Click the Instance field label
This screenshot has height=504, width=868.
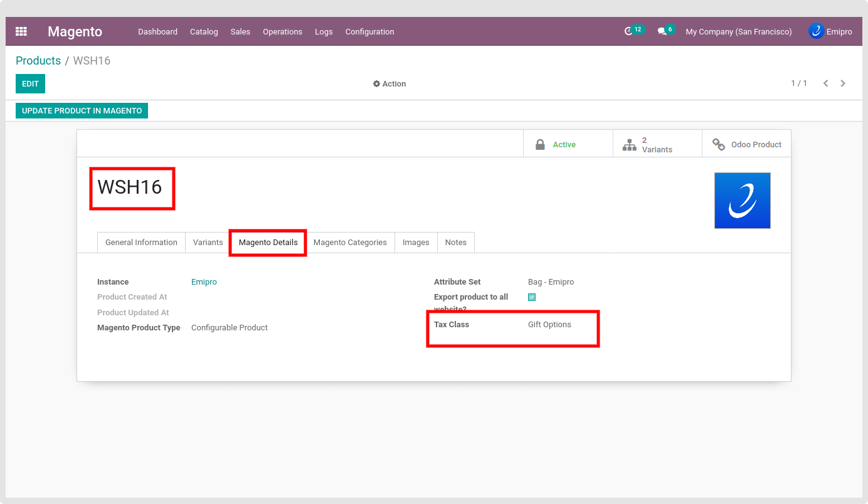click(113, 282)
